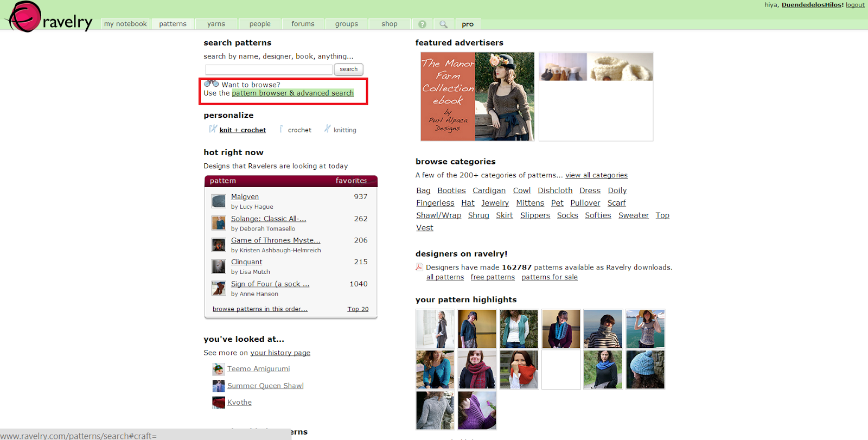Screen dimensions: 868x440
Task: Open the blue beanie hat highlight thumbnail
Action: [645, 369]
